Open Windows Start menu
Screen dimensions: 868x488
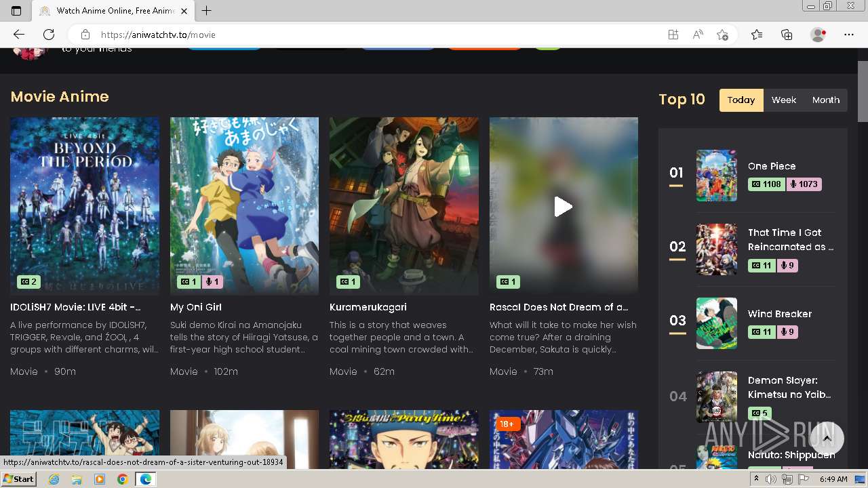click(x=19, y=479)
